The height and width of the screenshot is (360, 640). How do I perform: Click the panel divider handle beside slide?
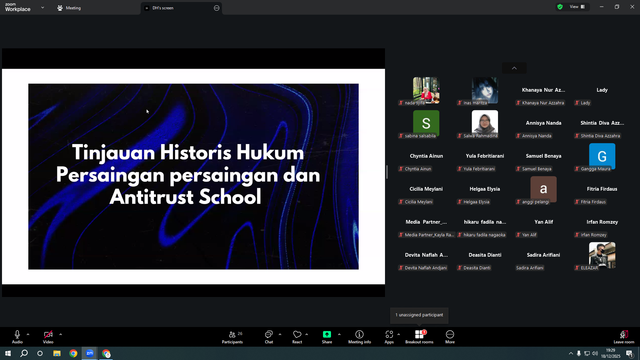[x=387, y=172]
